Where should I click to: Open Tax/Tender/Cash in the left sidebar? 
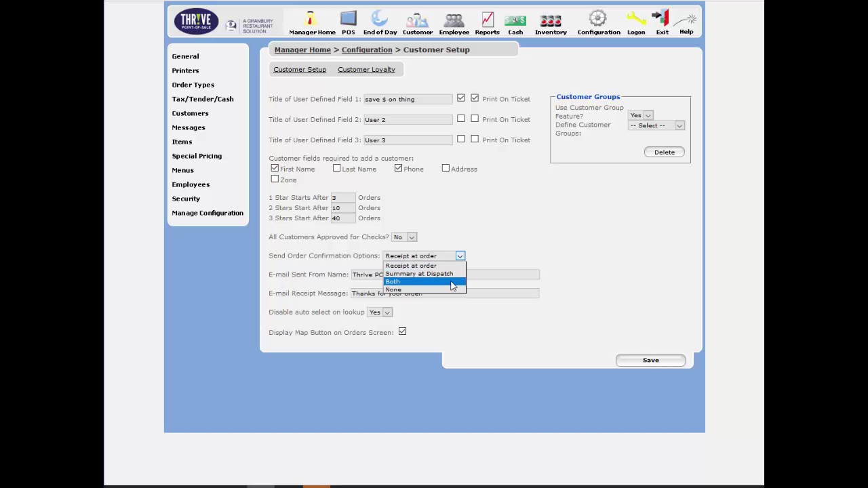203,99
